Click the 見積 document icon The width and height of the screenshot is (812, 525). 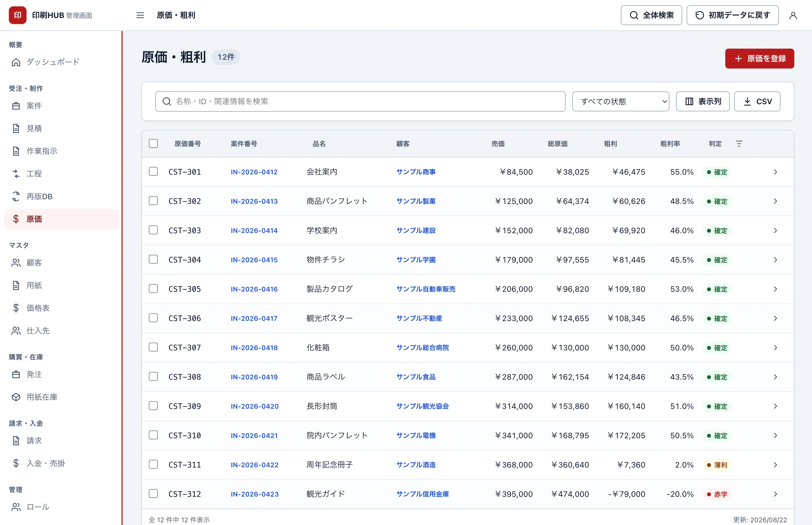click(x=16, y=128)
